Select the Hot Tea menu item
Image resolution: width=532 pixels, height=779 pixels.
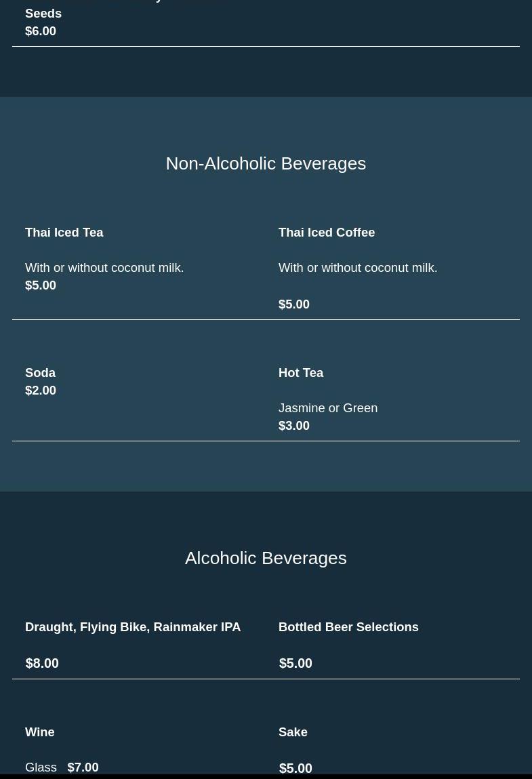click(x=301, y=373)
